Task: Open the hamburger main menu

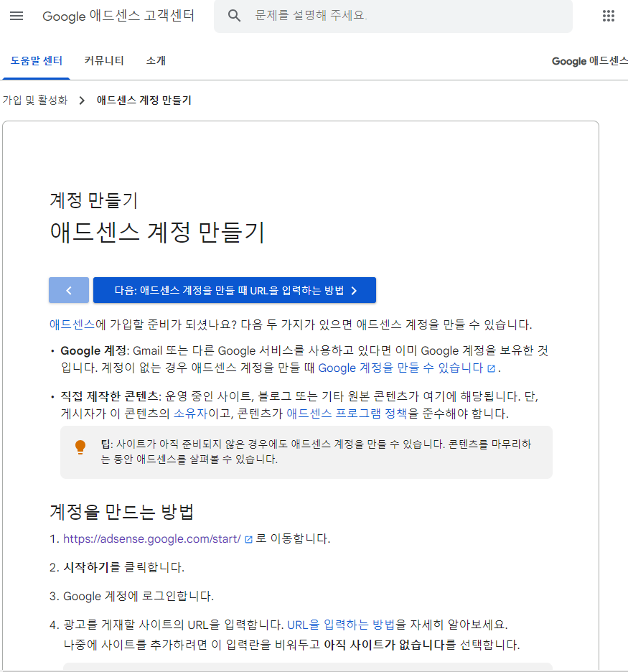Action: point(17,16)
